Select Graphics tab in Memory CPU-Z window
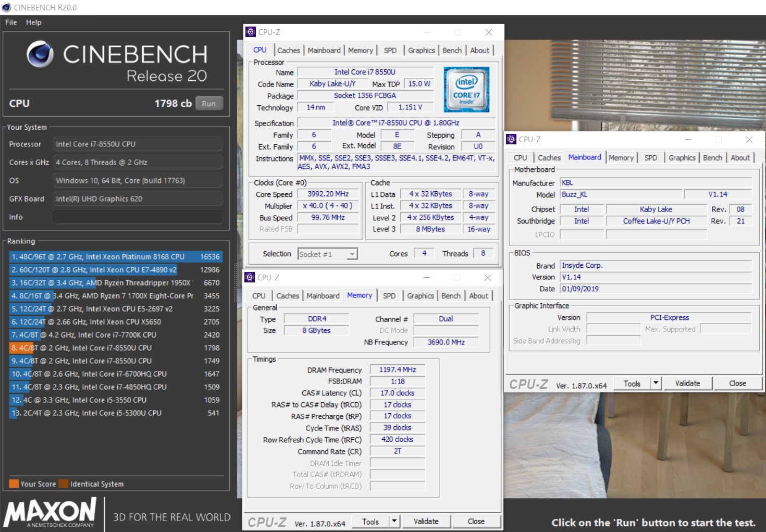The height and width of the screenshot is (532, 766). pyautogui.click(x=421, y=296)
